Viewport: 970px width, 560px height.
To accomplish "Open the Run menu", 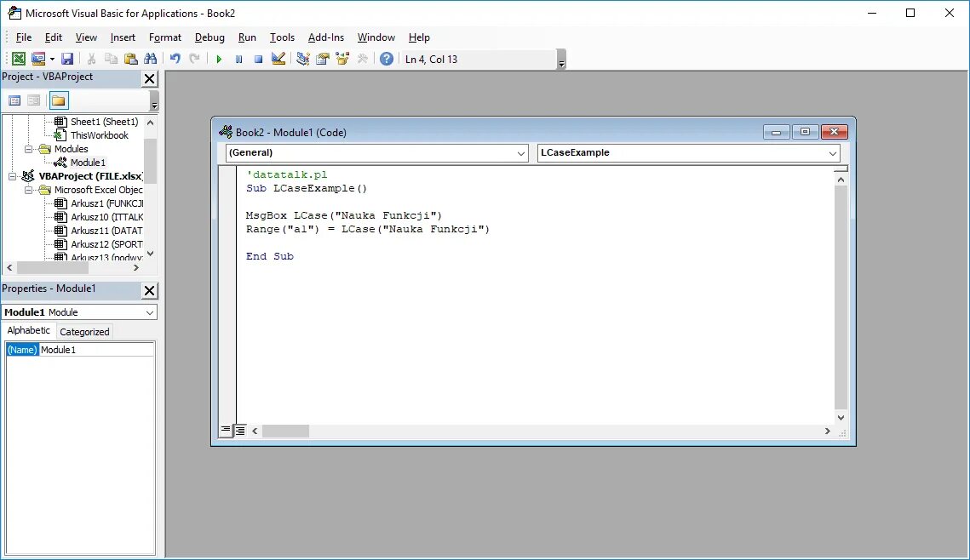I will point(247,37).
